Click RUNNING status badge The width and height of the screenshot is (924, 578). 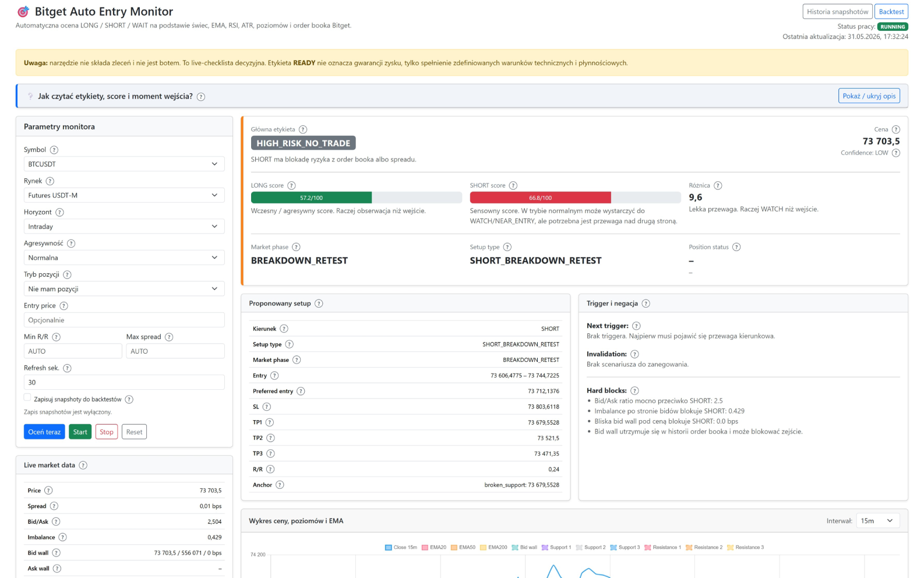(893, 27)
